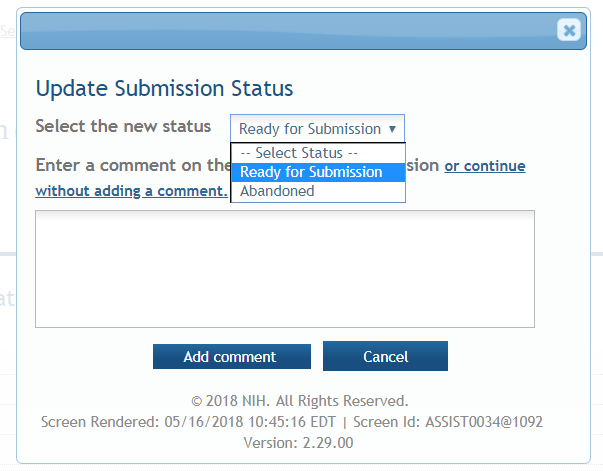Image resolution: width=603 pixels, height=471 pixels.
Task: Click the 'Update Submission Status' heading
Action: [x=164, y=88]
